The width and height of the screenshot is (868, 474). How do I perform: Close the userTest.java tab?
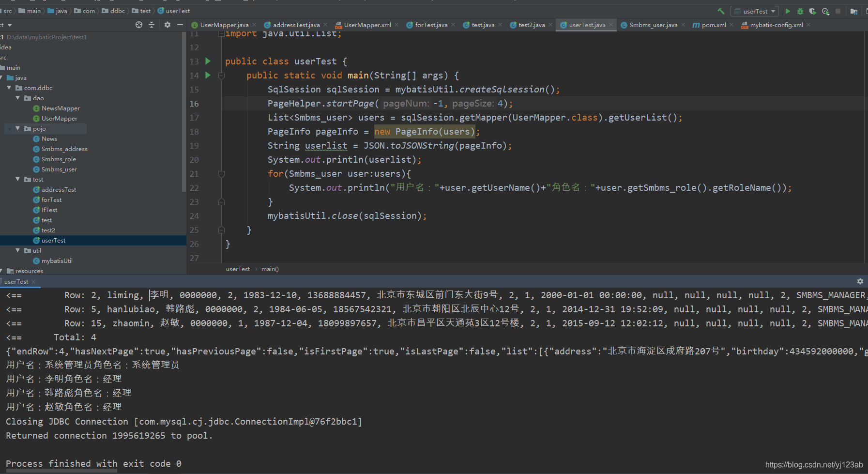click(x=611, y=25)
